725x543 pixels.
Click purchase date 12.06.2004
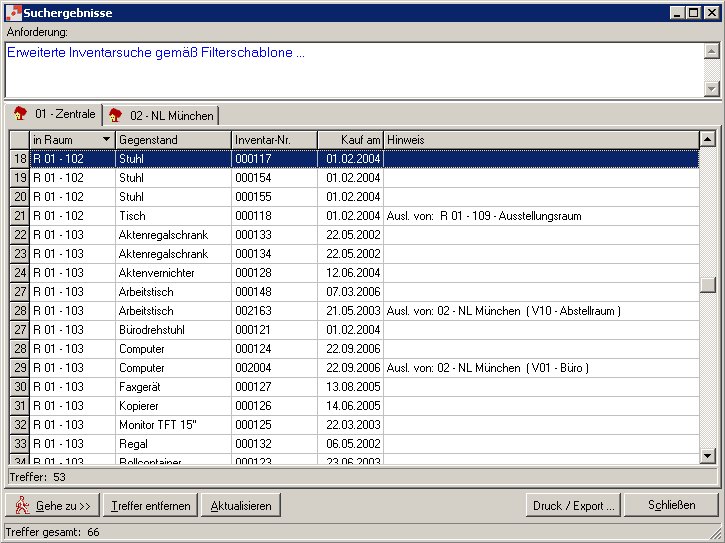pos(353,272)
